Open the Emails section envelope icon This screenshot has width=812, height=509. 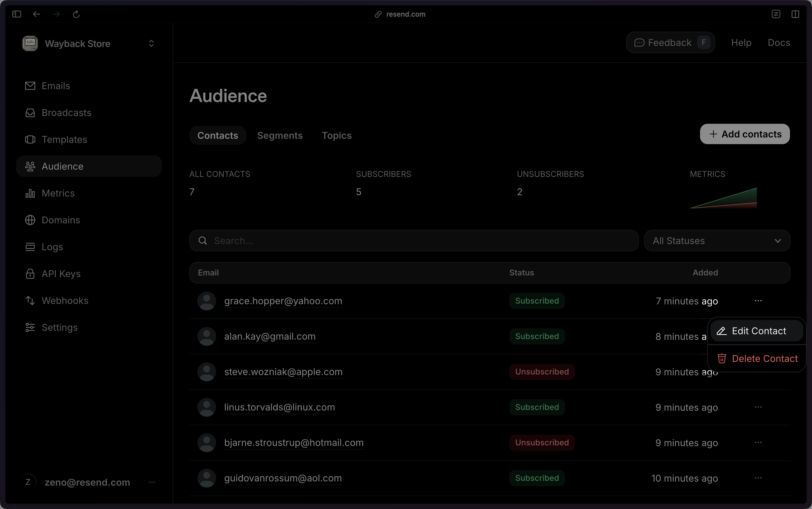[x=30, y=86]
